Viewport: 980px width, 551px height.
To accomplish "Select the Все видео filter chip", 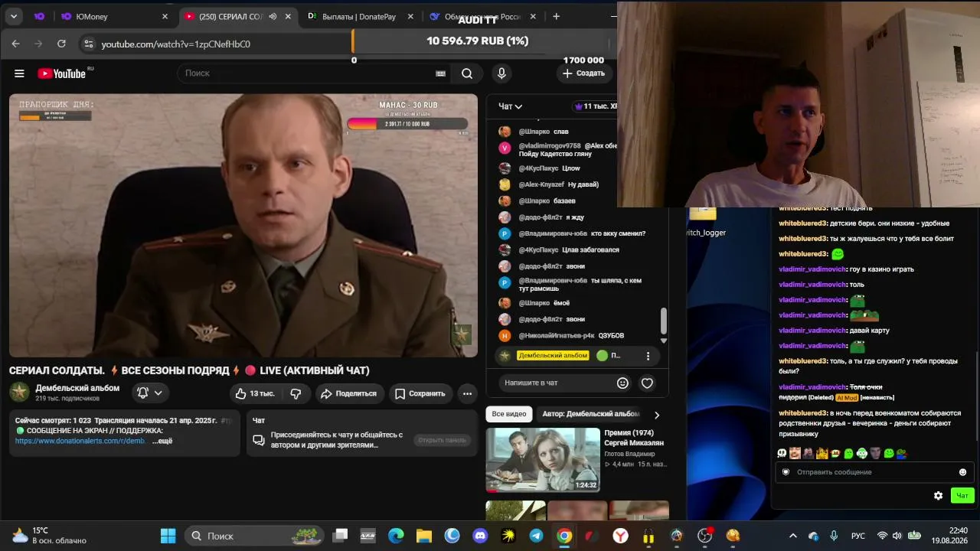I will click(509, 414).
